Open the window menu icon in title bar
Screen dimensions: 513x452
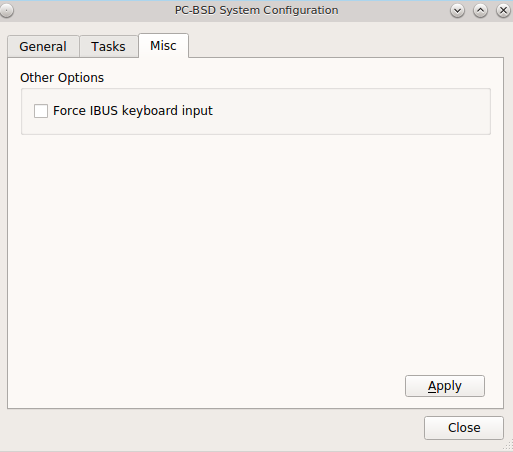point(6,10)
